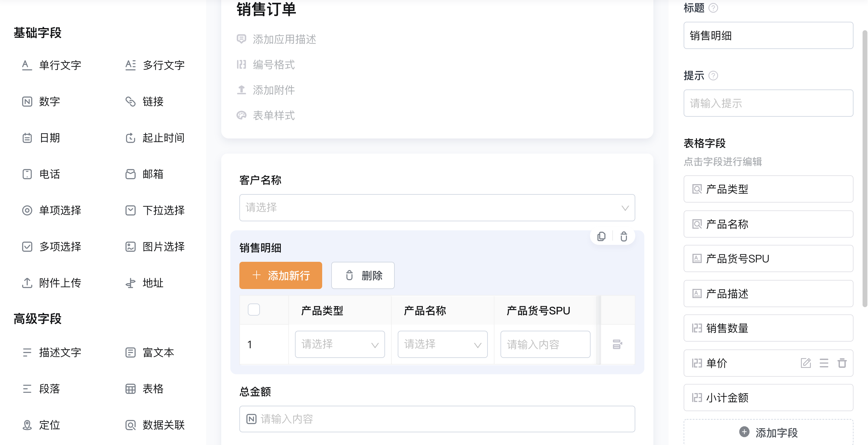Click the reorder handle icon on 单价
The height and width of the screenshot is (445, 868).
[824, 363]
